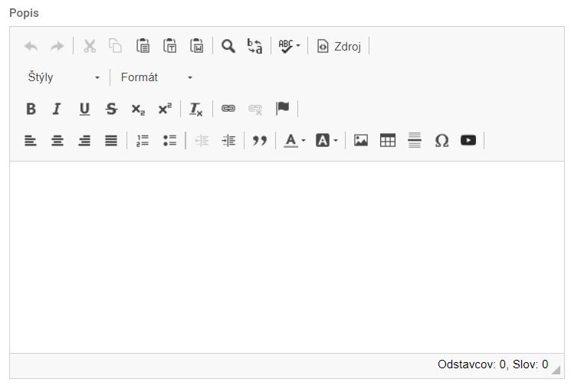The image size is (581, 392).
Task: Click the Zdroj source button
Action: (x=339, y=46)
